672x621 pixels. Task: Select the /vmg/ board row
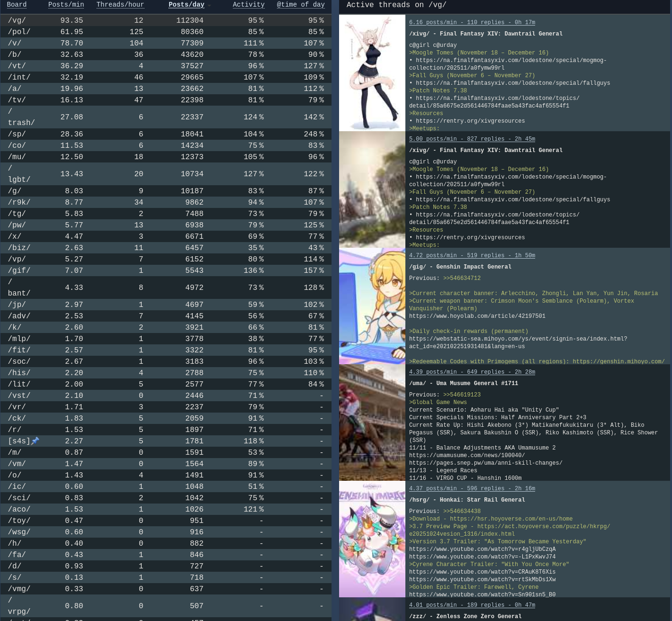[x=166, y=589]
